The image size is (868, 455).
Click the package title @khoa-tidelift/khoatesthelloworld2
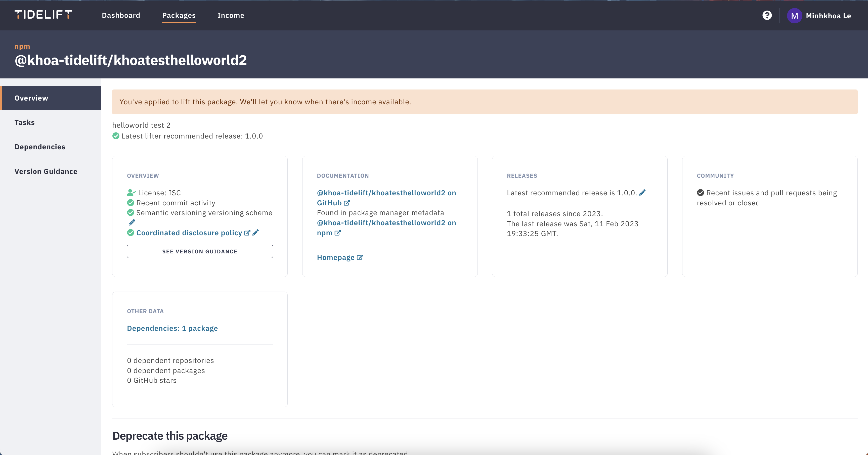click(x=131, y=60)
